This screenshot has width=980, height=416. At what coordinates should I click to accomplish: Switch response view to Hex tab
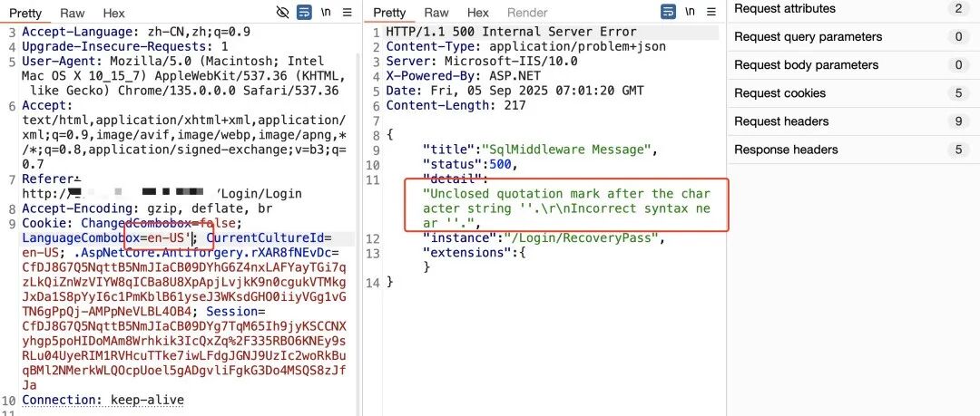click(x=478, y=13)
